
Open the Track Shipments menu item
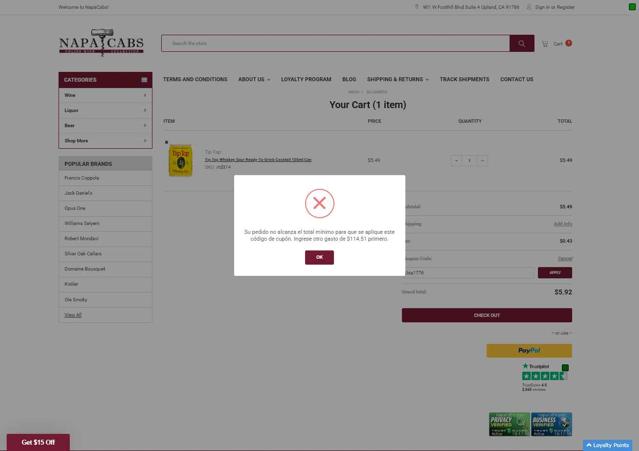pyautogui.click(x=464, y=79)
